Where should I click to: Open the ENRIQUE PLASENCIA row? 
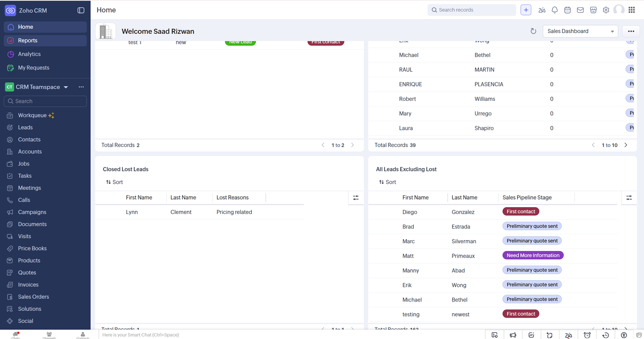pos(501,84)
